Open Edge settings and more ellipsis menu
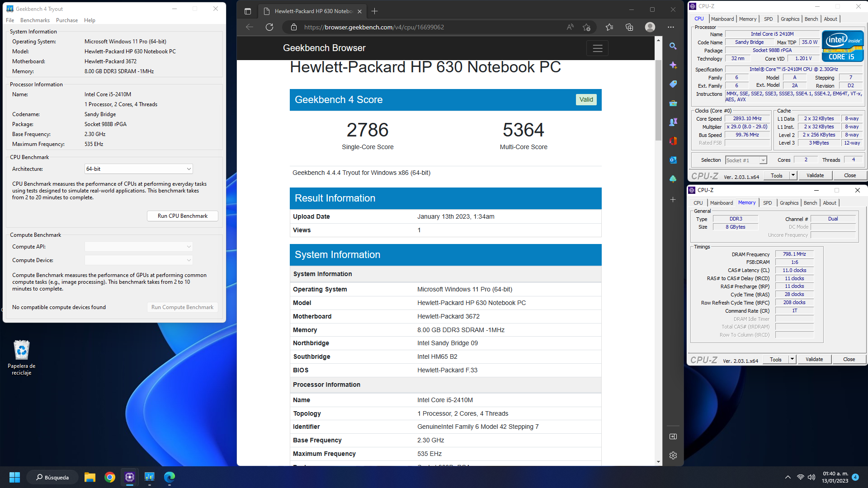 click(671, 27)
